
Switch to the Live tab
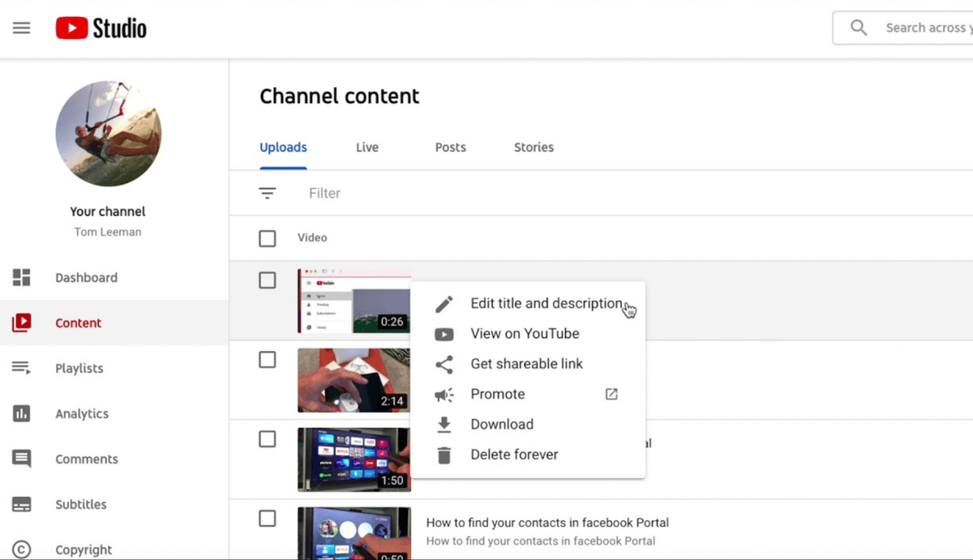(366, 147)
